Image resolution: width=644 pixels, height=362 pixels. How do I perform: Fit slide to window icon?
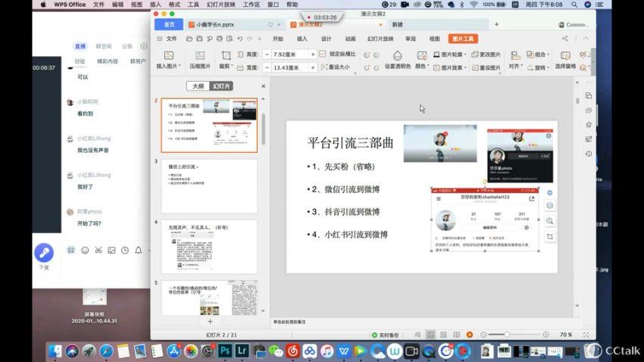coord(586,335)
